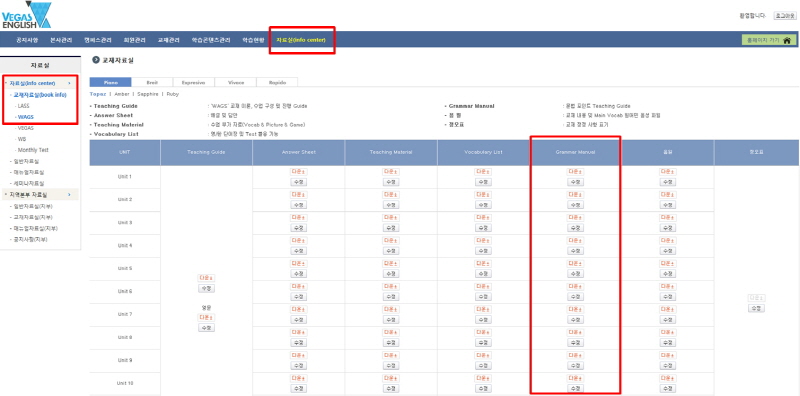Click the 로그아웃 logout button

784,16
